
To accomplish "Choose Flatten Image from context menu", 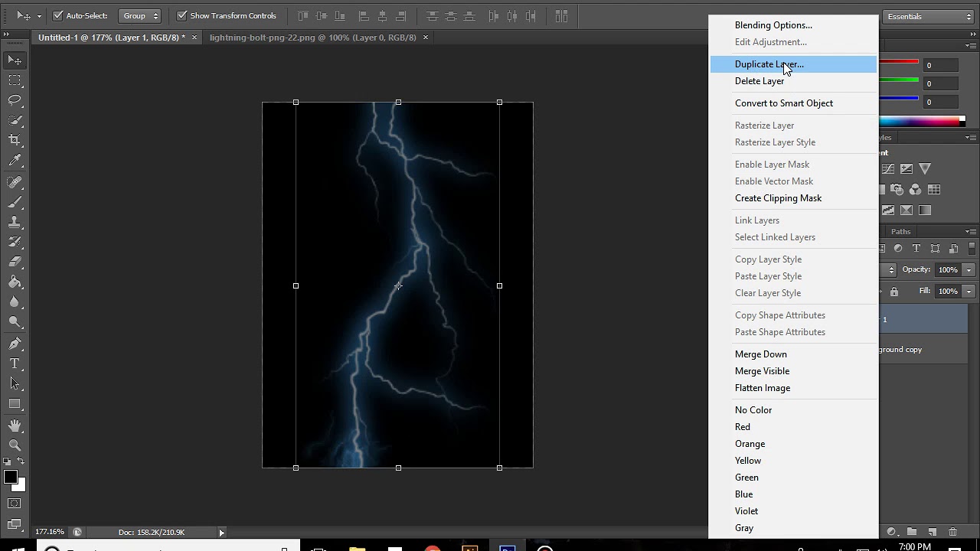I will point(793,388).
